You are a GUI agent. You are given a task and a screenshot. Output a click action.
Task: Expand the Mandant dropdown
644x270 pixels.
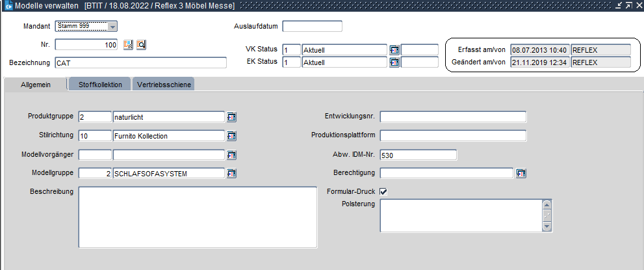112,27
